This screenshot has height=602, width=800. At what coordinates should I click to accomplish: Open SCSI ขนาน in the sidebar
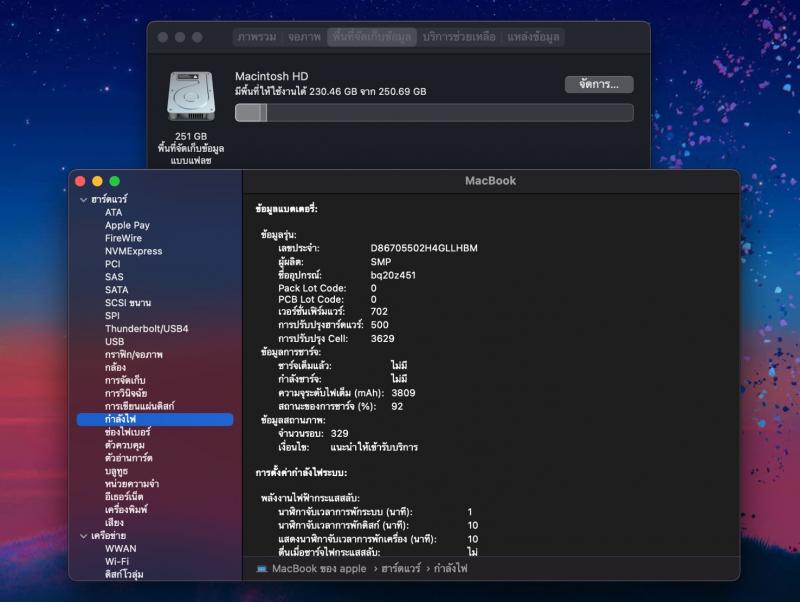click(x=128, y=303)
